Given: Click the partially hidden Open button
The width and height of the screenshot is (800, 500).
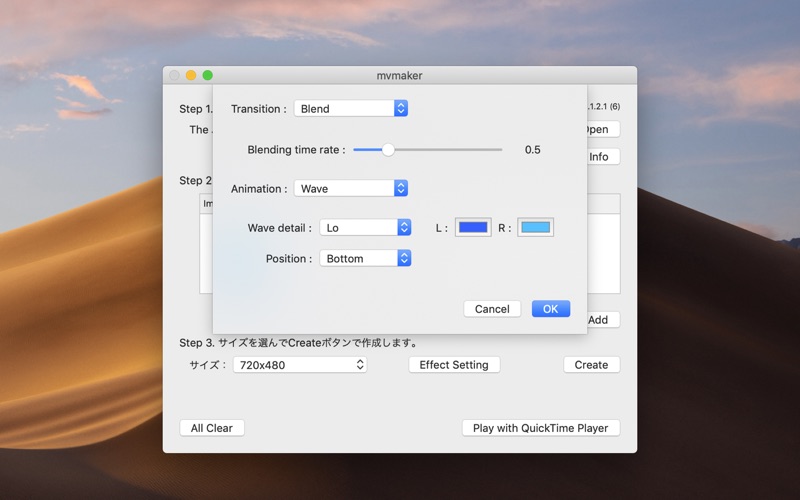Looking at the screenshot, I should pos(603,129).
